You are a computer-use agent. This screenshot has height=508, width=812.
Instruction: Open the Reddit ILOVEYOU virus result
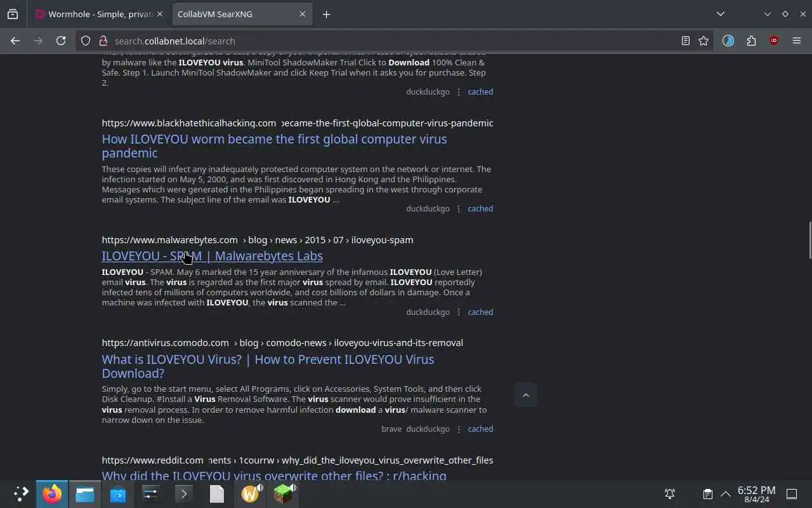pos(274,476)
